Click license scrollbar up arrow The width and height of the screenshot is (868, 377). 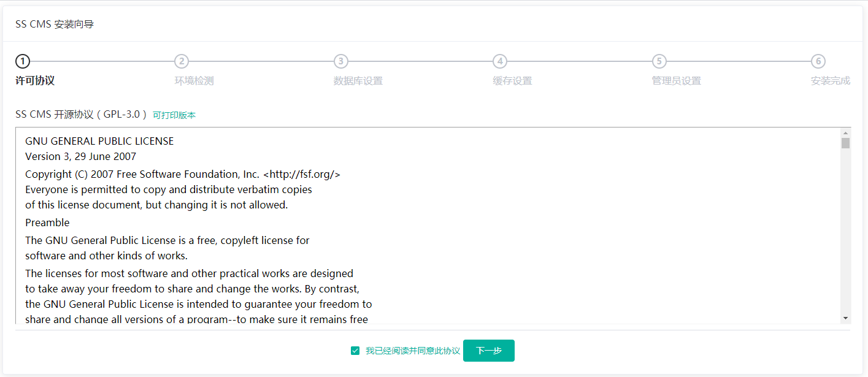846,133
